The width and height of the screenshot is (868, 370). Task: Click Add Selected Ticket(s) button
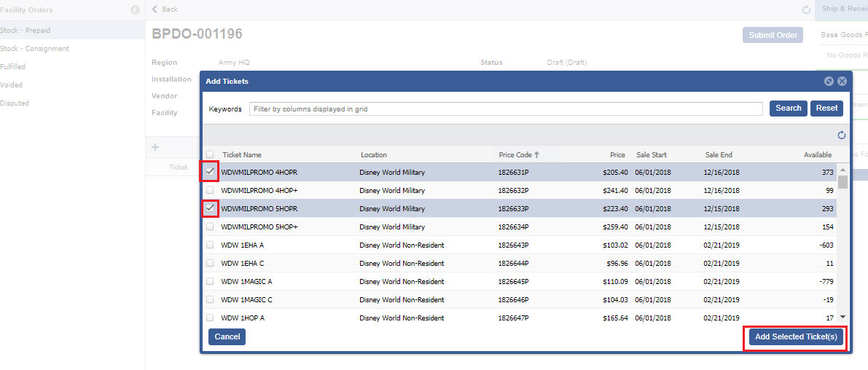794,336
